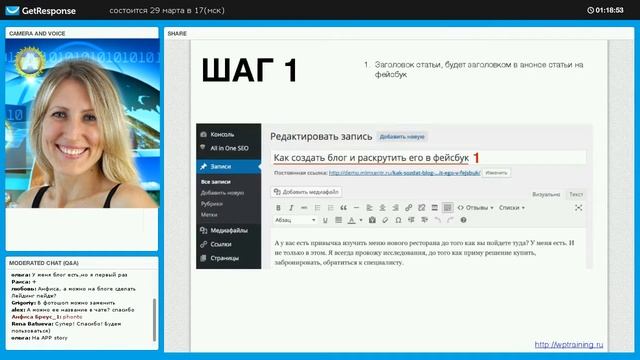The image size is (640, 360).
Task: Switch editor to fullscreen mode
Action: 578,208
